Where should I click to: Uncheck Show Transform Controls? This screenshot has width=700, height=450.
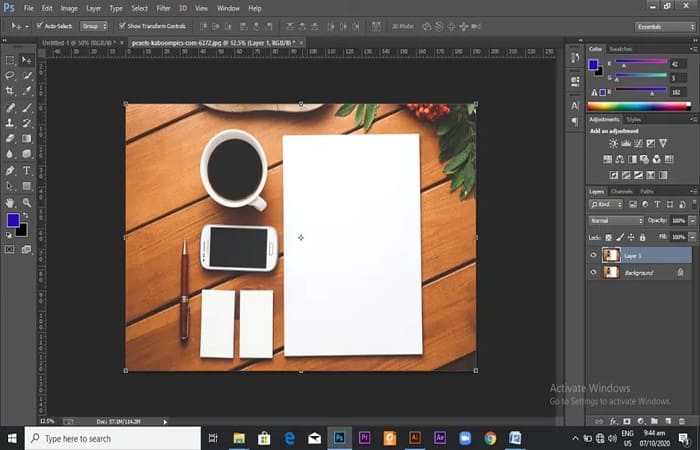click(122, 25)
